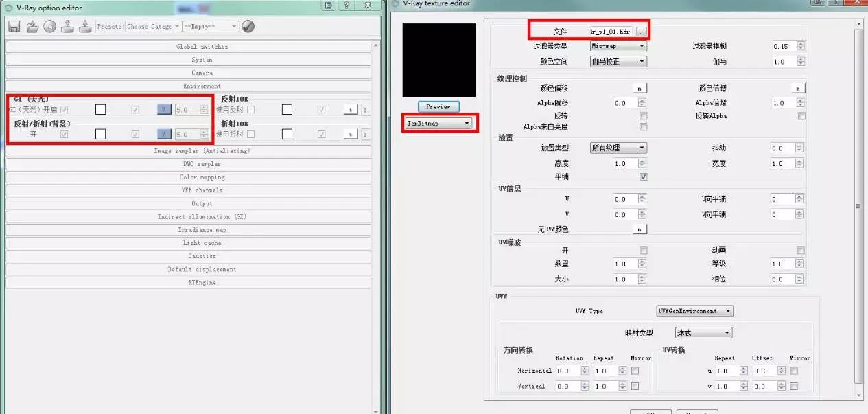Viewport: 868px width, 414px height.
Task: Click the copy-window icon in option editor title bar
Action: pos(330,5)
